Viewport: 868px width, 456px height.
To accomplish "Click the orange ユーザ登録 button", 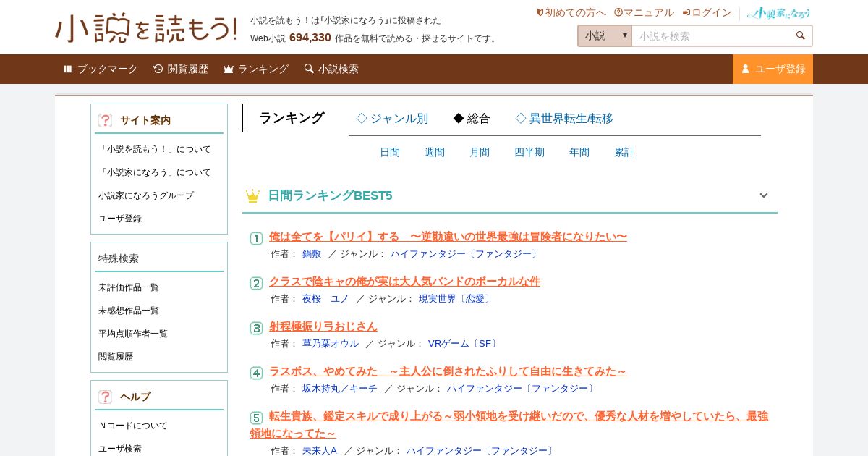I will click(x=773, y=69).
